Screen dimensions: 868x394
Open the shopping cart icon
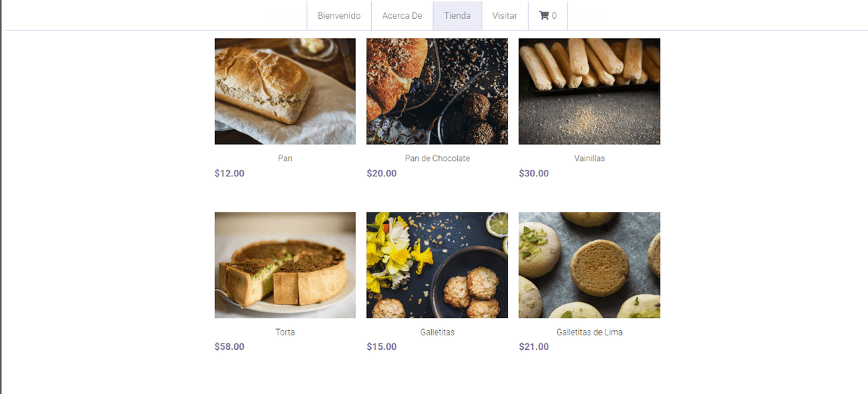click(544, 16)
